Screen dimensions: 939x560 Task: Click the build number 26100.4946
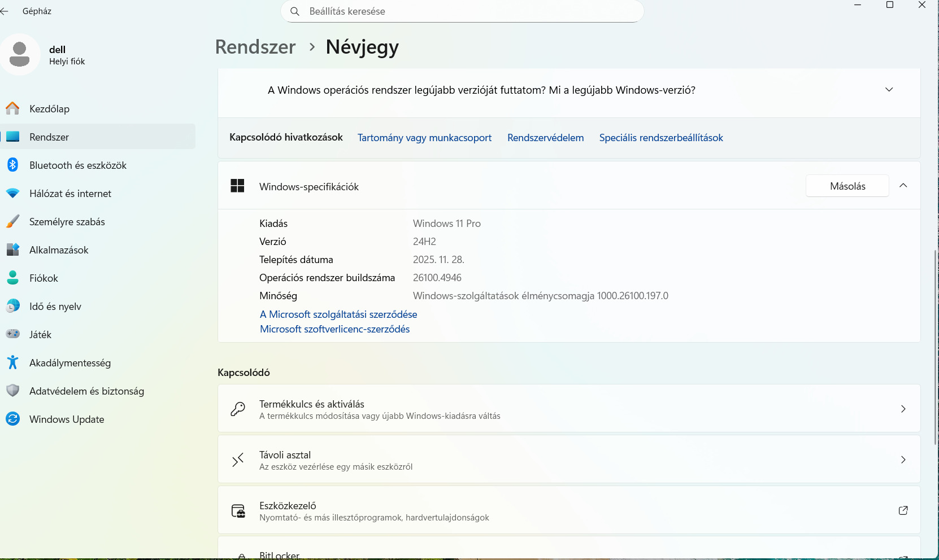tap(437, 278)
